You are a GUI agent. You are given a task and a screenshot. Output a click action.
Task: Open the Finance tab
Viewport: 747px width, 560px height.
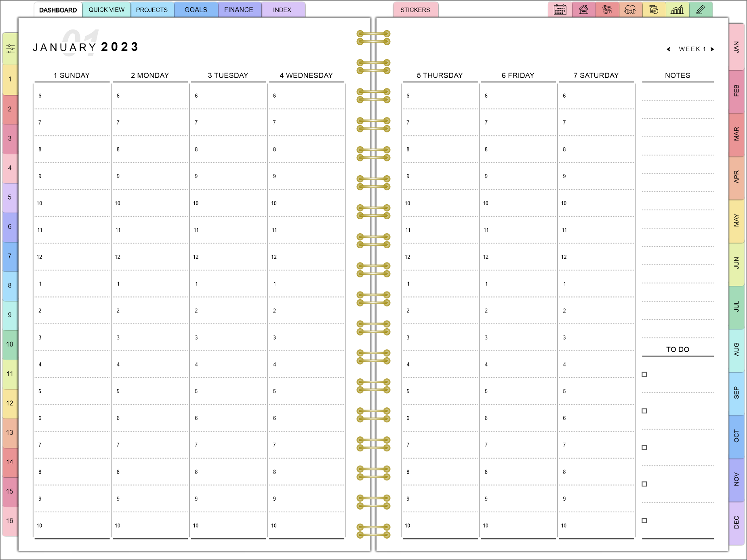[x=238, y=10]
